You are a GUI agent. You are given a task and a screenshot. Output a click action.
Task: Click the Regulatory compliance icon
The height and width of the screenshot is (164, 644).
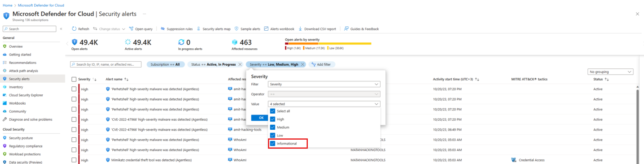pyautogui.click(x=5, y=146)
